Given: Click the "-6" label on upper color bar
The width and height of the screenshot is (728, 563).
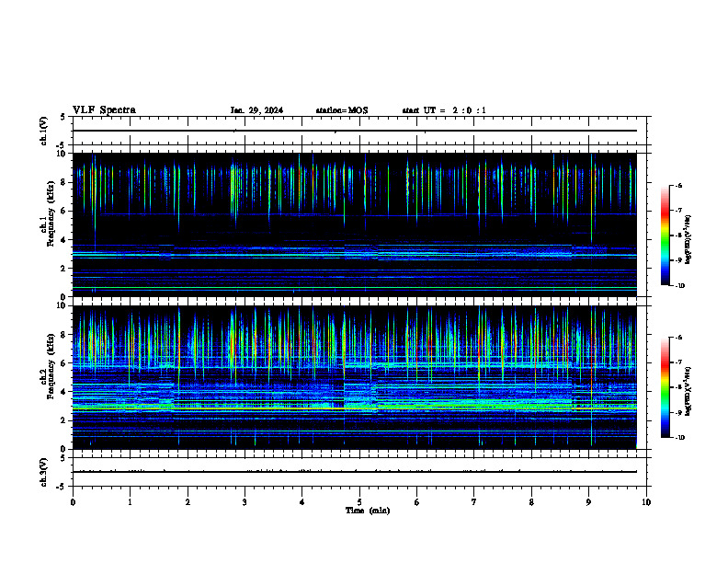Looking at the screenshot, I should click(x=678, y=186).
